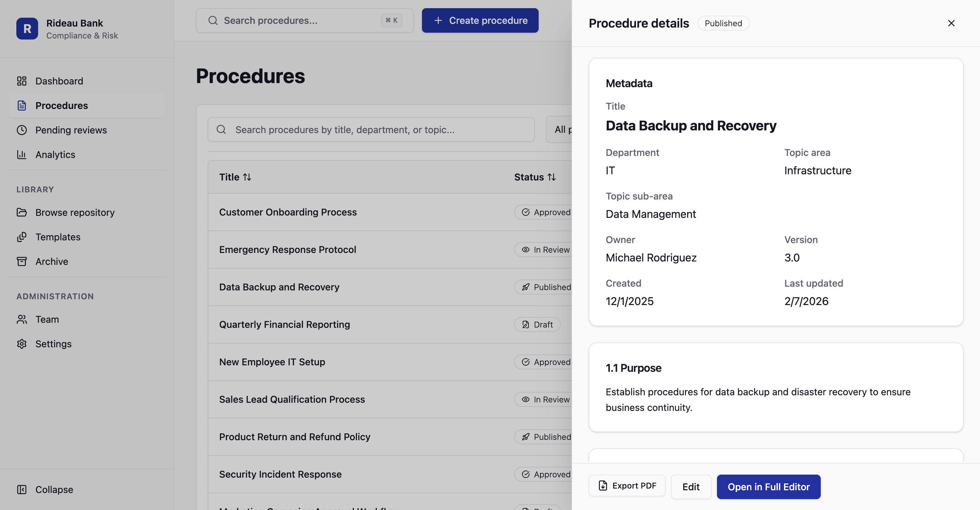Click the Approved checkmark badge on Customer Onboarding Process
This screenshot has width=980, height=510.
(x=525, y=212)
